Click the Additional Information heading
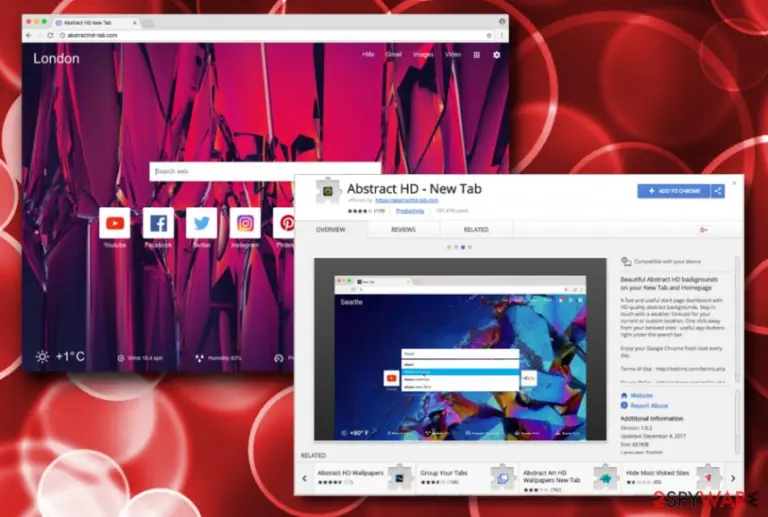This screenshot has width=768, height=517. coord(651,419)
